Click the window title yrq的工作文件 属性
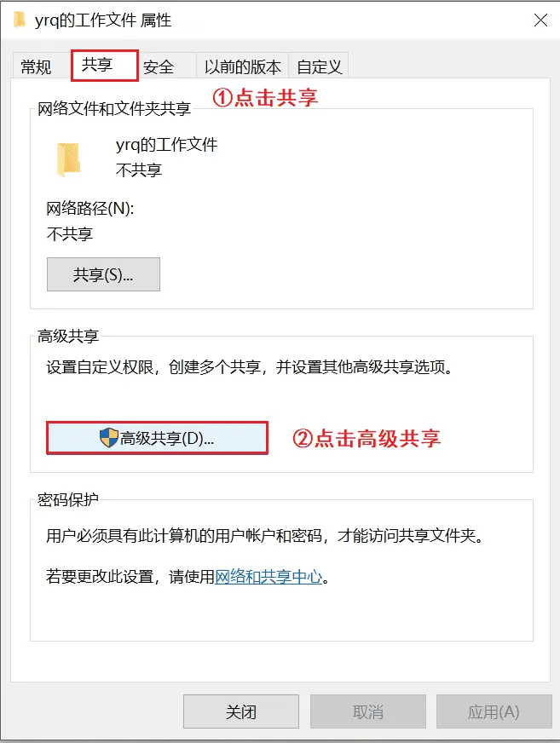 (103, 20)
